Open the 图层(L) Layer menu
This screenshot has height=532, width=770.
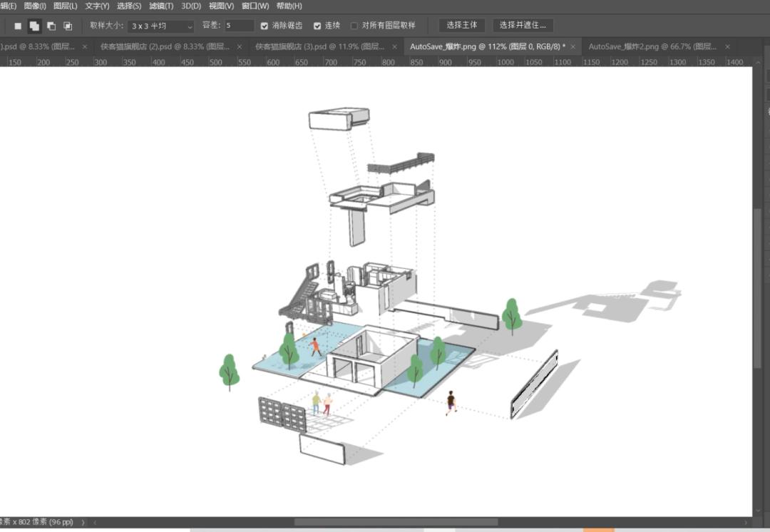click(66, 6)
